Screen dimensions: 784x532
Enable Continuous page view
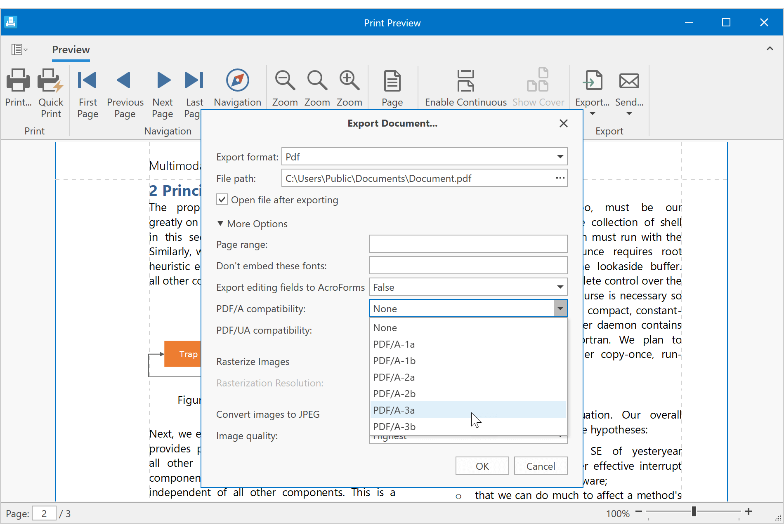click(x=465, y=80)
